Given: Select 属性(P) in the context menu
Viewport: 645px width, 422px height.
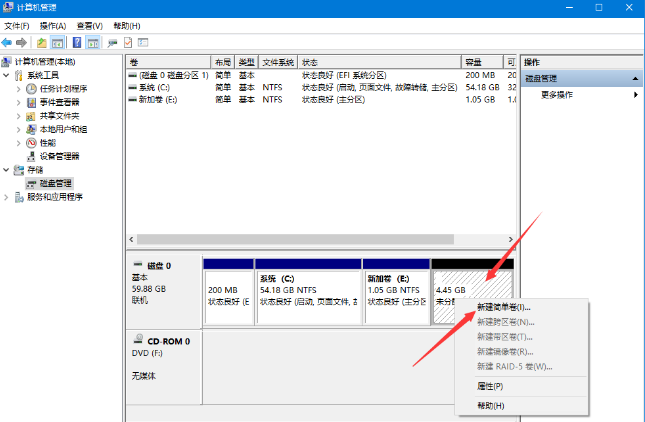Looking at the screenshot, I should pyautogui.click(x=490, y=386).
